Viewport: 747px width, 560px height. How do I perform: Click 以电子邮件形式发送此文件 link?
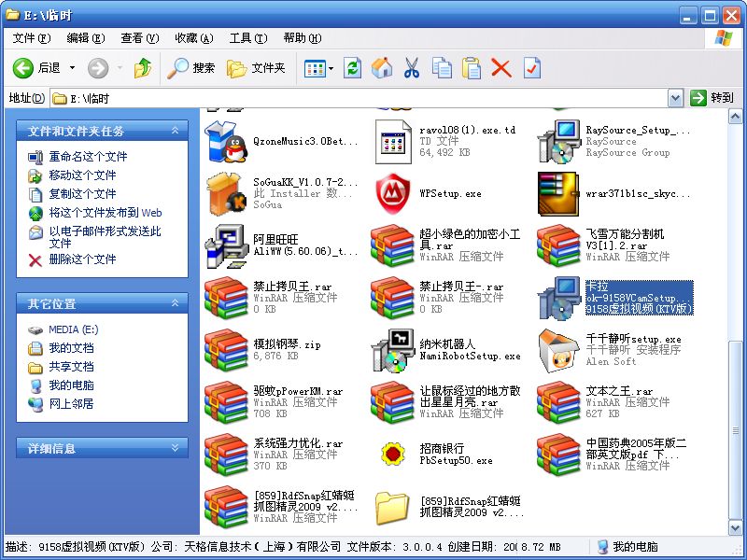105,237
